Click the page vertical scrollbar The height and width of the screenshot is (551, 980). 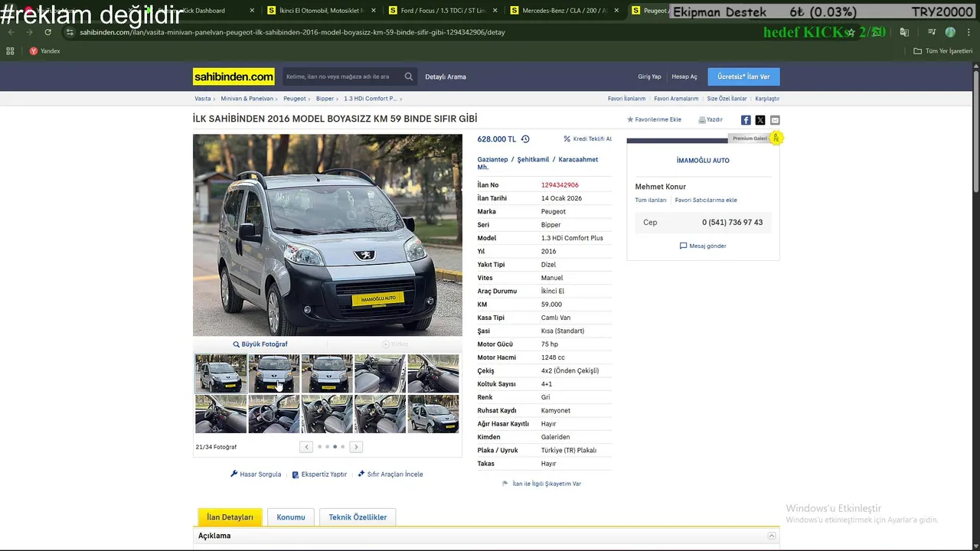pyautogui.click(x=975, y=130)
